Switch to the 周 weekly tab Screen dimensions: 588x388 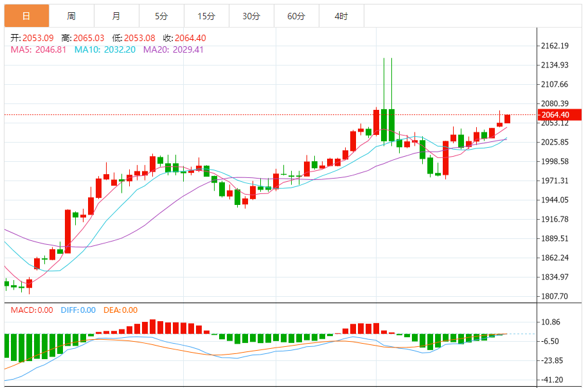pos(71,16)
